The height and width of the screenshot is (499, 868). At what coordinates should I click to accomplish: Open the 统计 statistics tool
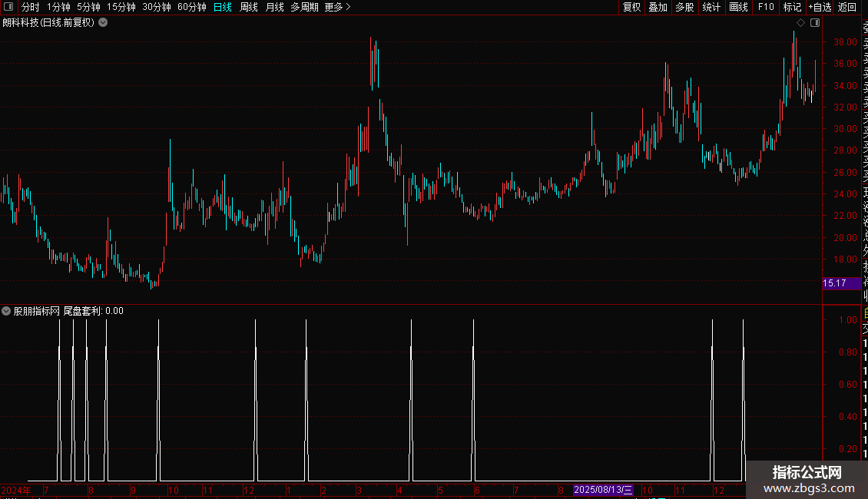711,7
